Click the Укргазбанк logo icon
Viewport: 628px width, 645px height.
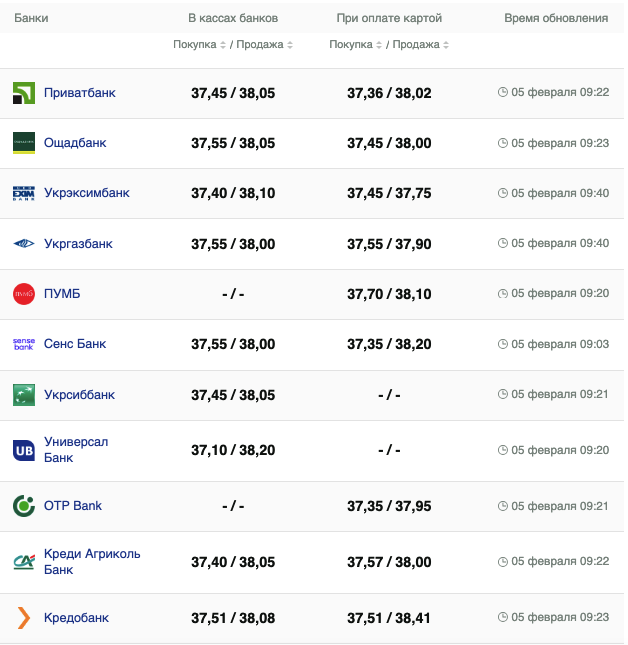pos(24,244)
